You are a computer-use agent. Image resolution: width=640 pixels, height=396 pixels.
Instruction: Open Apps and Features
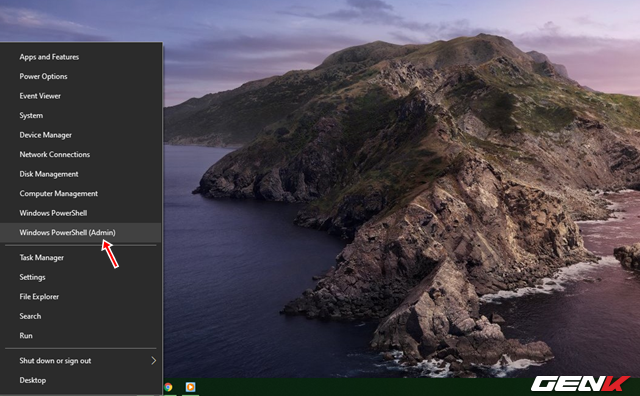coord(81,57)
